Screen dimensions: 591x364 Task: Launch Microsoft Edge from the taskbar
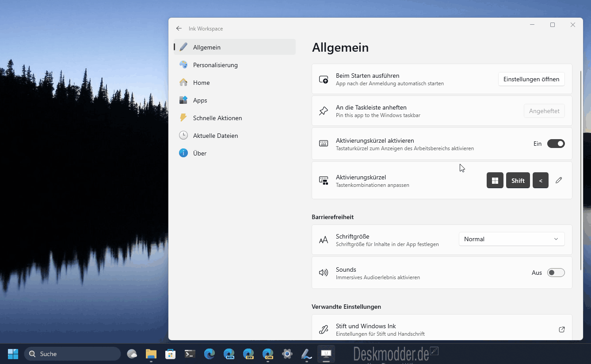tap(210, 354)
